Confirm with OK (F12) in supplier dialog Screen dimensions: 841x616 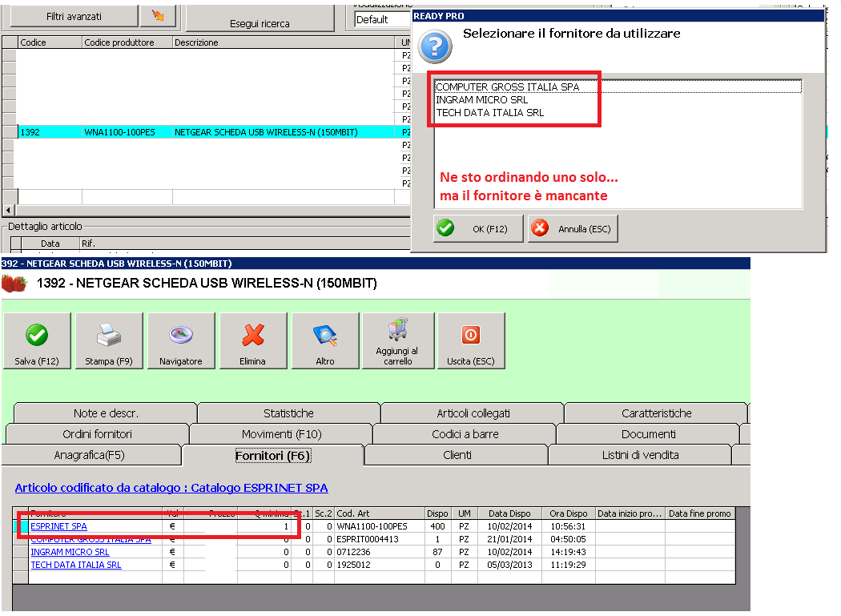[x=478, y=228]
